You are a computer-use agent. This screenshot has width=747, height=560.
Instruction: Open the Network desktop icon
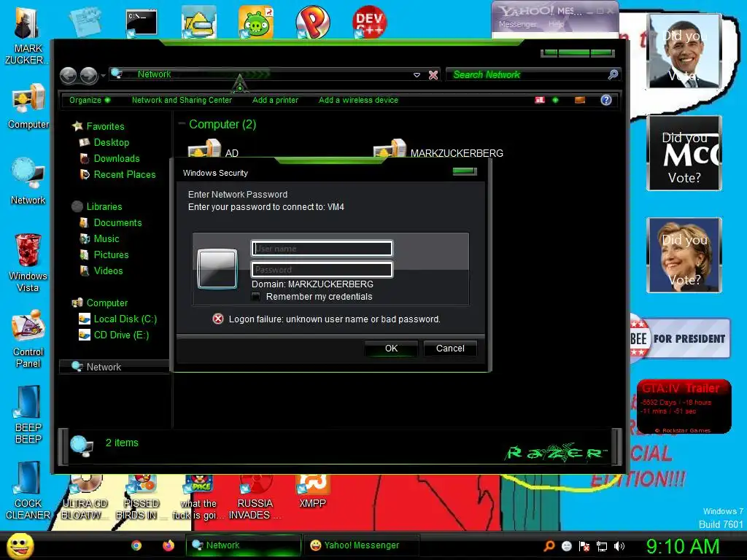28,182
